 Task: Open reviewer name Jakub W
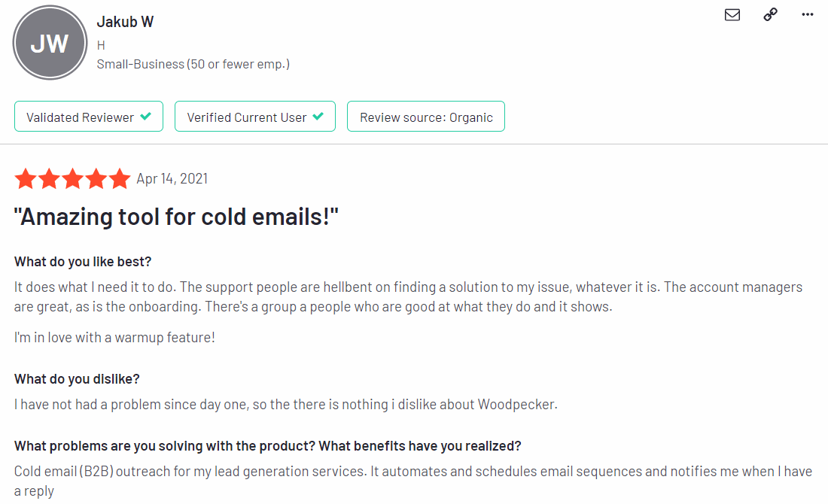click(125, 22)
